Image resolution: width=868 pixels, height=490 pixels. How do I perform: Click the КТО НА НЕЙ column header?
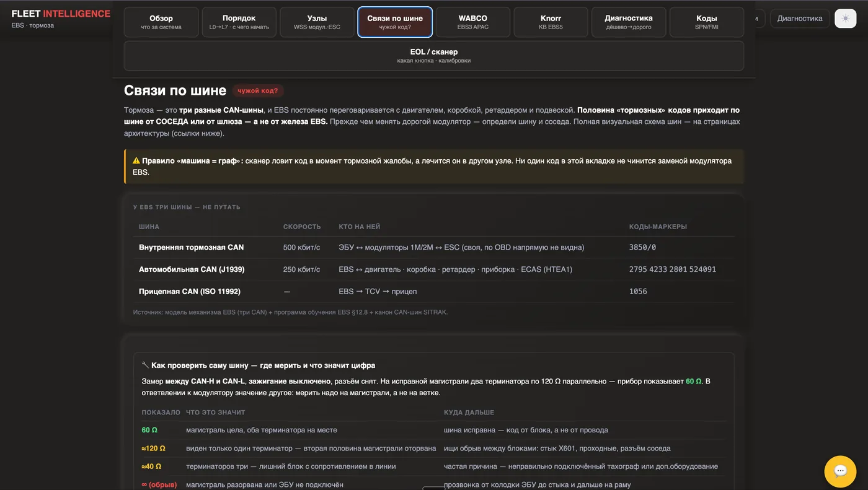tap(360, 227)
